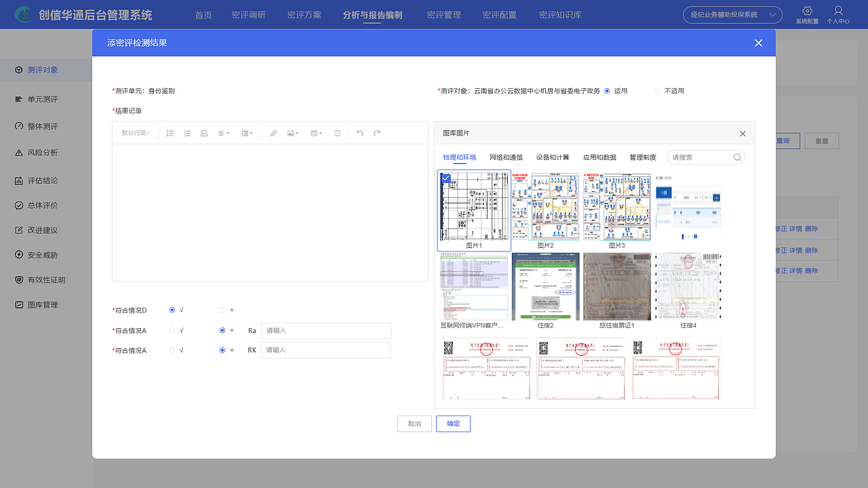The height and width of the screenshot is (488, 868).
Task: Select the 不适用 radio button
Action: point(656,90)
